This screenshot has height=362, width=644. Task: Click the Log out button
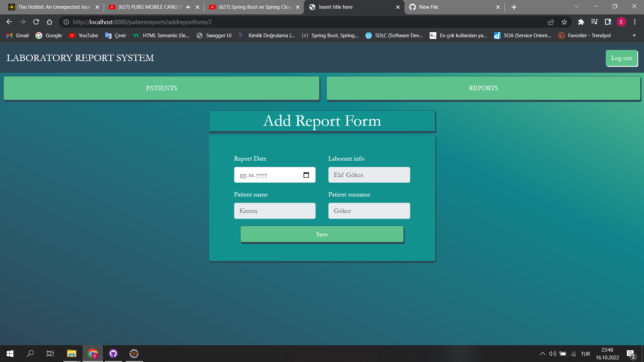(622, 58)
